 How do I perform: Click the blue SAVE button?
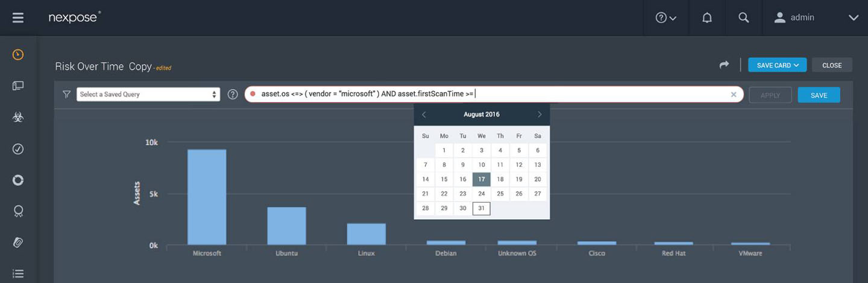point(819,95)
